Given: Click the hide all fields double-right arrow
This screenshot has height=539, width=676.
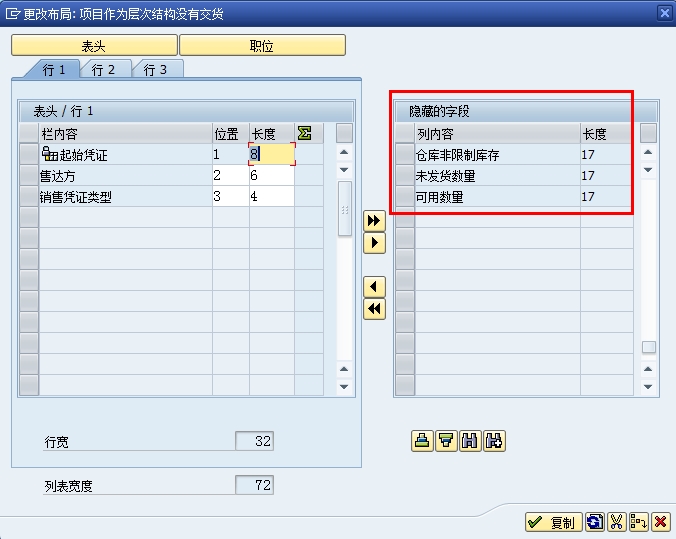Looking at the screenshot, I should [x=374, y=221].
